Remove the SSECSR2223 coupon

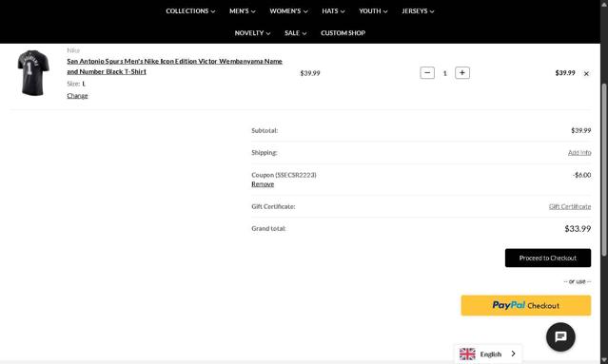point(263,184)
